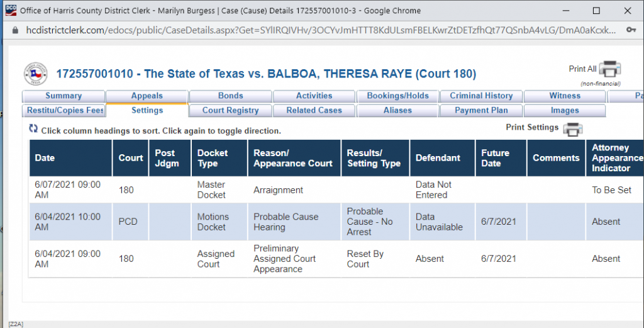Viewport: 644px width, 328px height.
Task: Click the key icon in address bar
Action: [631, 30]
